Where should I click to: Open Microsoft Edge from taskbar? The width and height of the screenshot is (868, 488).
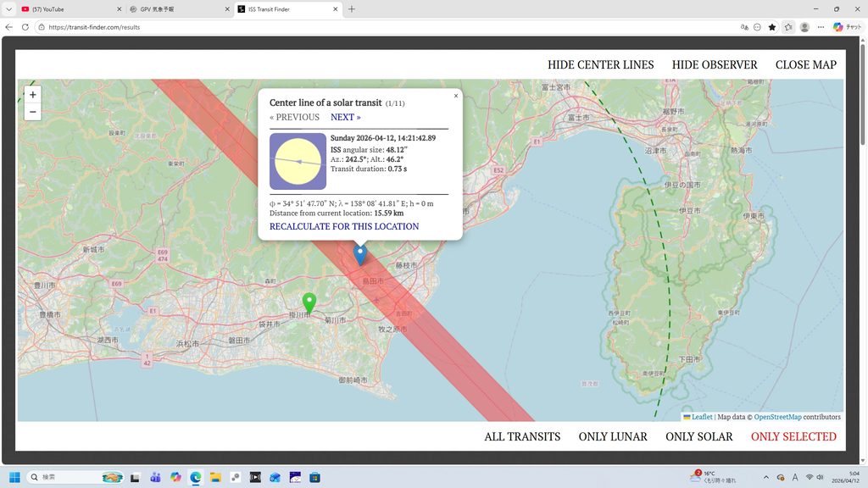coord(196,477)
